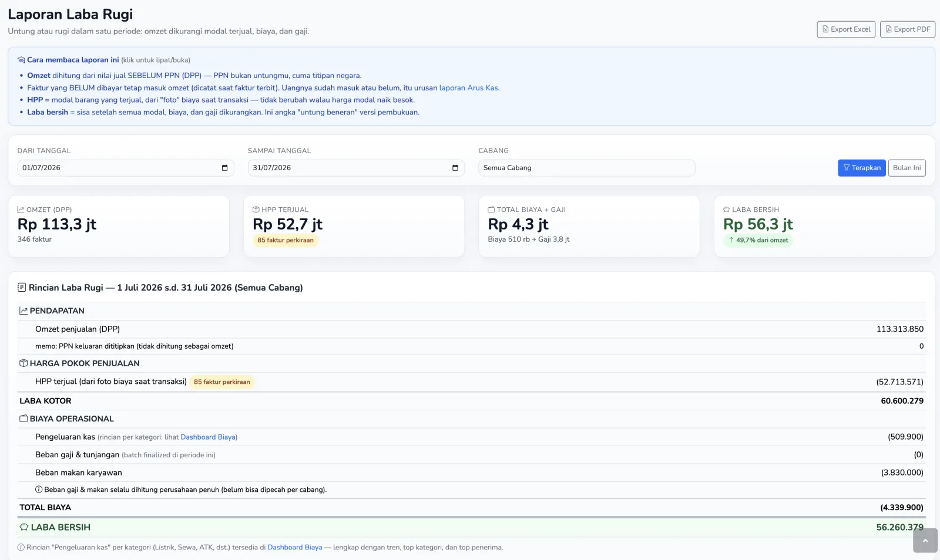
Task: Apply filters with Terapkan button
Action: [861, 168]
